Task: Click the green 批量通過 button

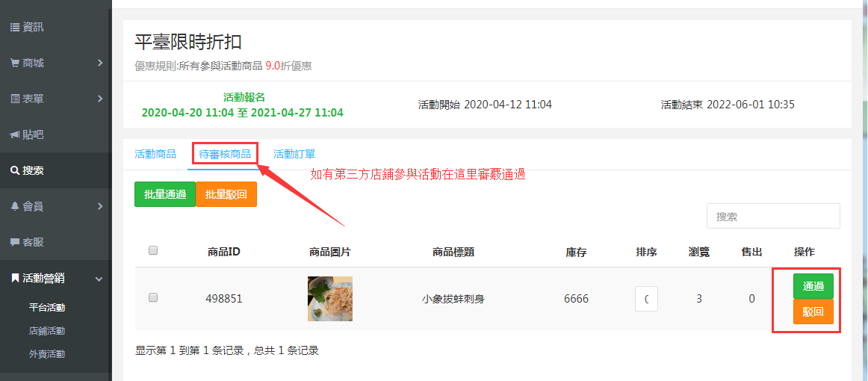Action: [165, 194]
